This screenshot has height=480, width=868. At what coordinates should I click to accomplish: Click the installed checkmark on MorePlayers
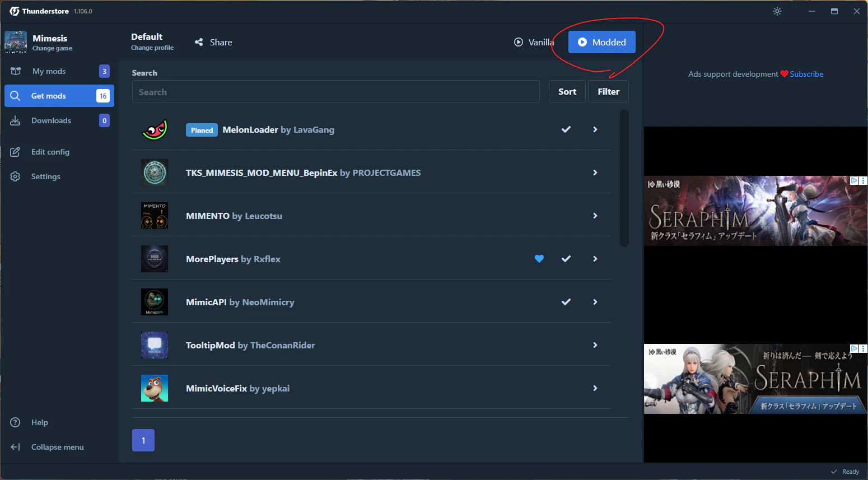566,259
